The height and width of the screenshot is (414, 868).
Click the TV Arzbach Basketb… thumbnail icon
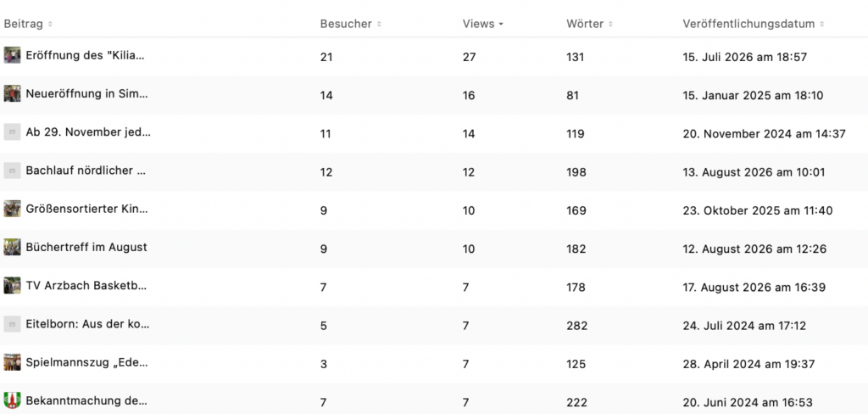tap(12, 286)
